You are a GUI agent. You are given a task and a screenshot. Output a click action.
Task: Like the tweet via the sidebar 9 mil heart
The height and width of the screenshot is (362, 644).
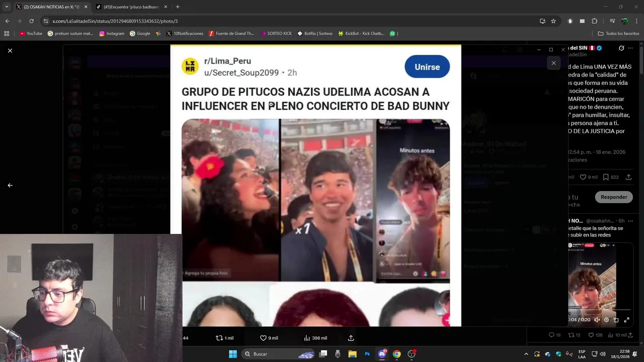588,177
